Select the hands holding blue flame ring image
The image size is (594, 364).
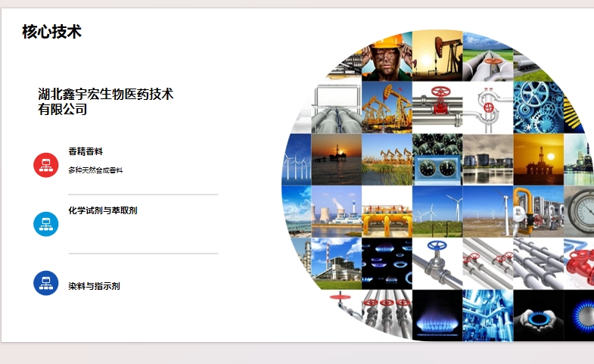coord(538,315)
